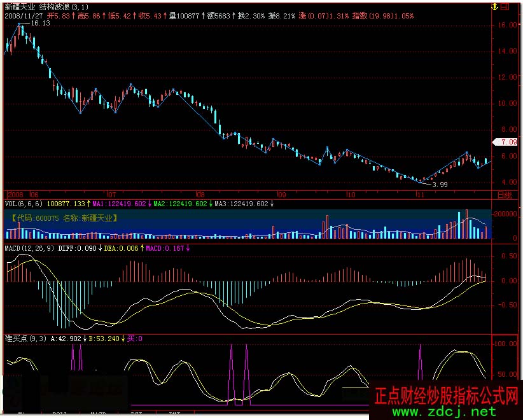
Task: Click the 3.99 lowest price label
Action: (440, 185)
